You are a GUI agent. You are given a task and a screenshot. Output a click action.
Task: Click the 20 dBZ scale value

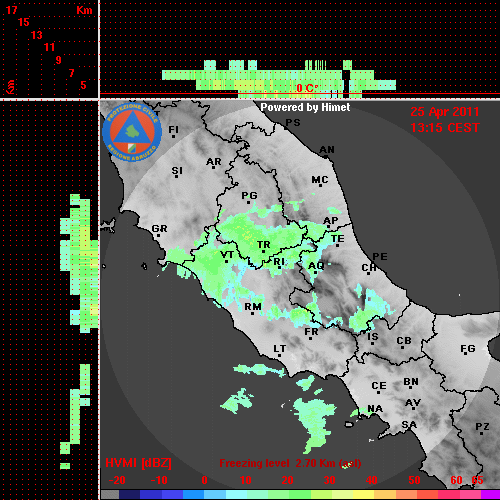click(287, 480)
